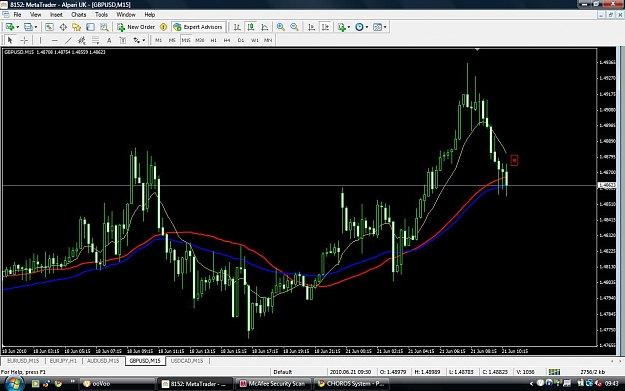Show the Market Watch window

49,27
